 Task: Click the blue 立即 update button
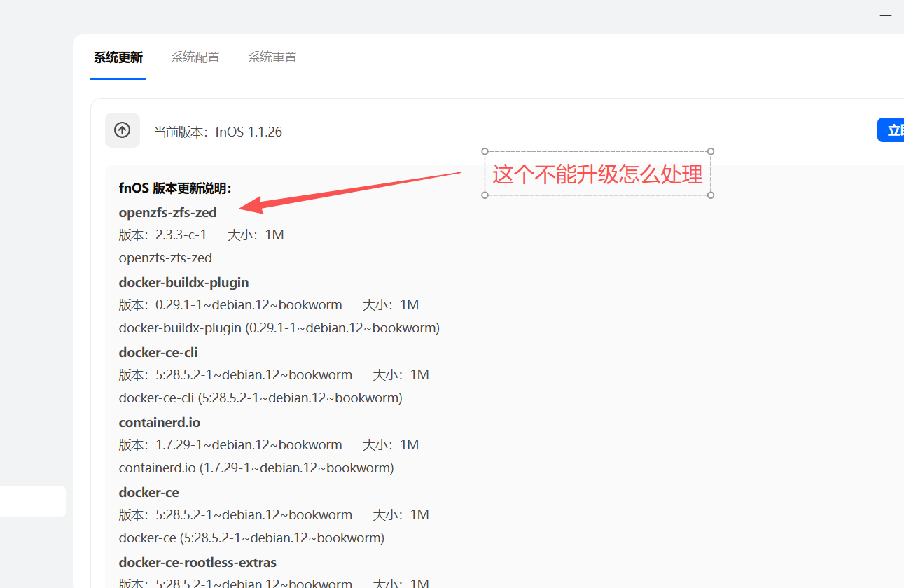click(891, 130)
